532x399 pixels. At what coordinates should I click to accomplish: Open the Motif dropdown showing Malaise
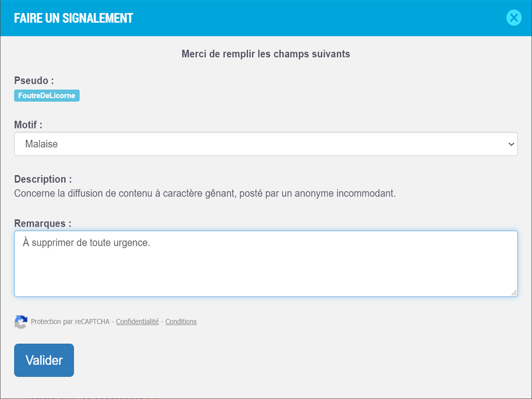click(266, 144)
